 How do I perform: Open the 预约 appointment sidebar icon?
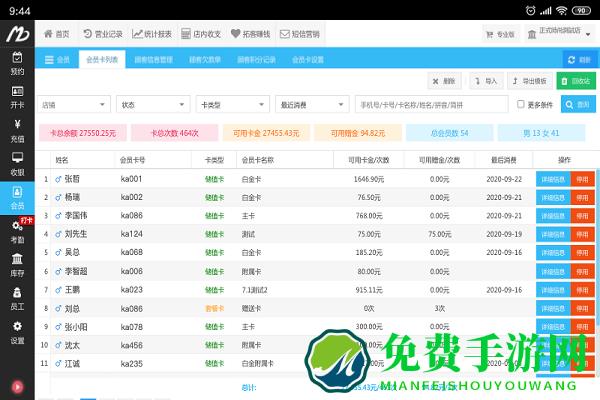tap(17, 63)
